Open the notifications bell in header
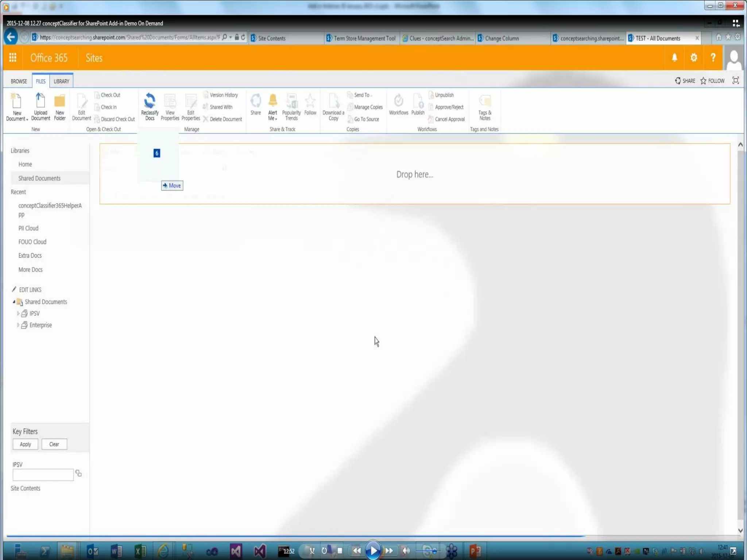Image resolution: width=747 pixels, height=560 pixels. pyautogui.click(x=674, y=58)
